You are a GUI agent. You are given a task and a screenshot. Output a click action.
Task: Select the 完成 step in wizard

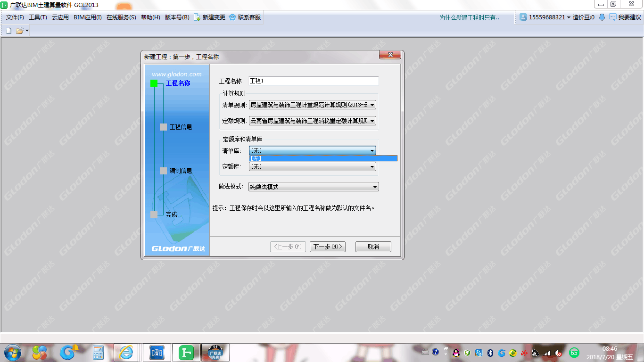pos(171,214)
